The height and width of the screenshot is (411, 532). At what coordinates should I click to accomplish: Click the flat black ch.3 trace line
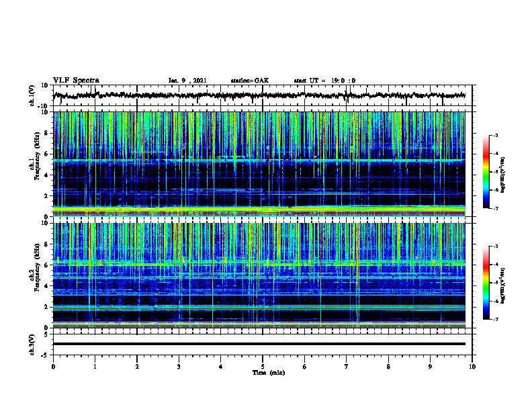(x=259, y=344)
